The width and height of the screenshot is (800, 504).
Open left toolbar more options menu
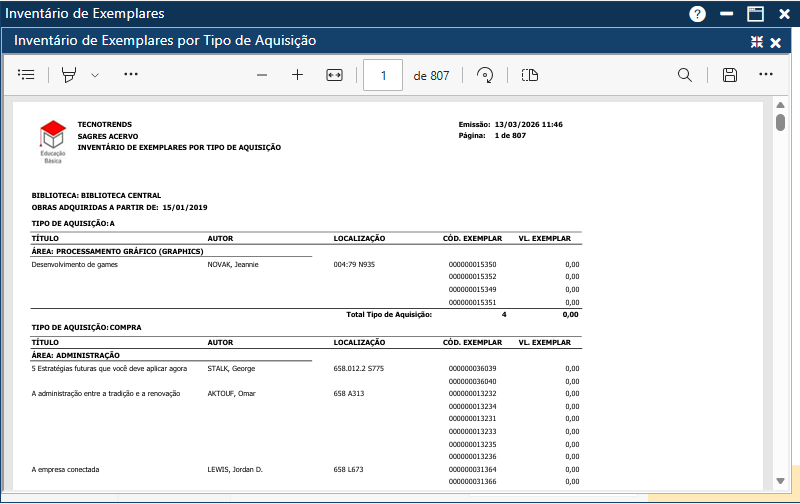131,75
